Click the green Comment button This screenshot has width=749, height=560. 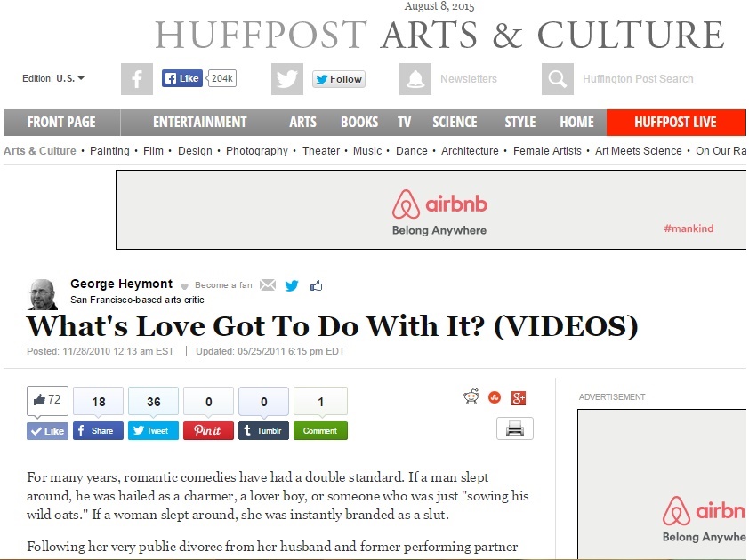coord(320,430)
